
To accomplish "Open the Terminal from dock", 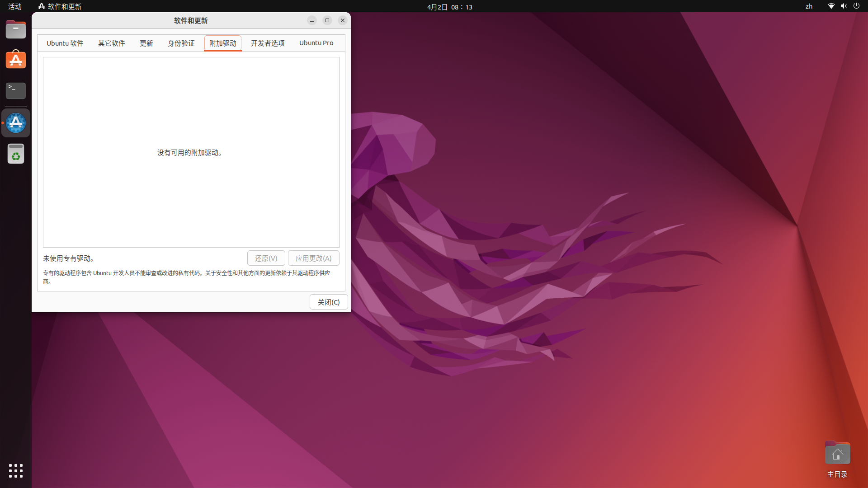I will point(16,90).
